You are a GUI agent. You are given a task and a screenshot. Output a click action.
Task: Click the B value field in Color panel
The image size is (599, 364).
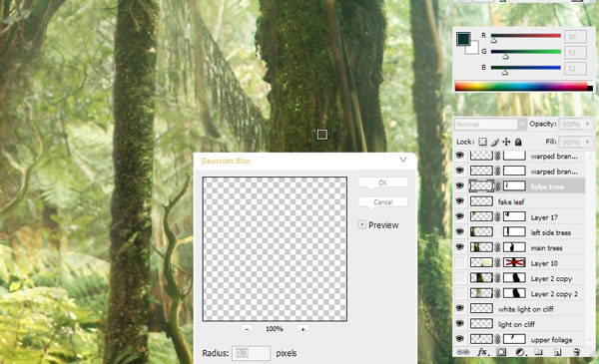pyautogui.click(x=575, y=68)
